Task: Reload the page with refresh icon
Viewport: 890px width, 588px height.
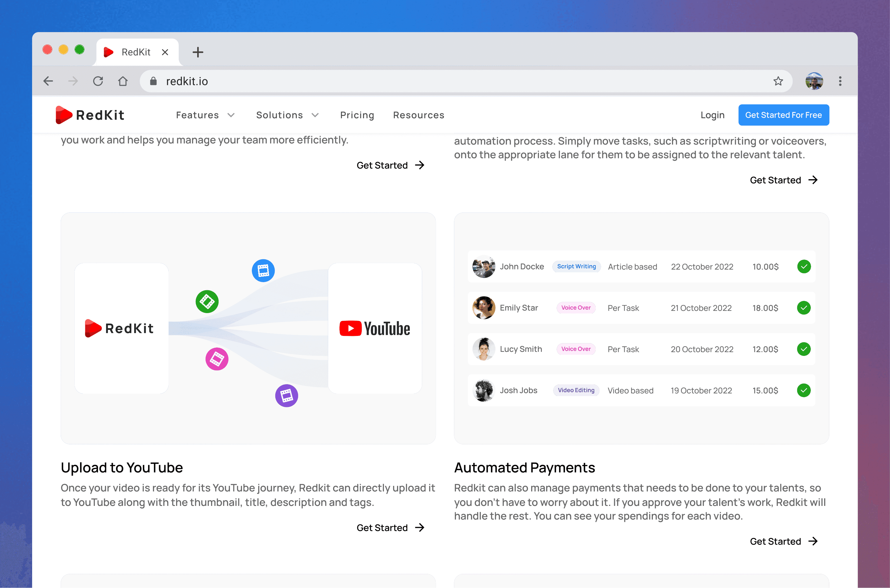Action: point(98,81)
